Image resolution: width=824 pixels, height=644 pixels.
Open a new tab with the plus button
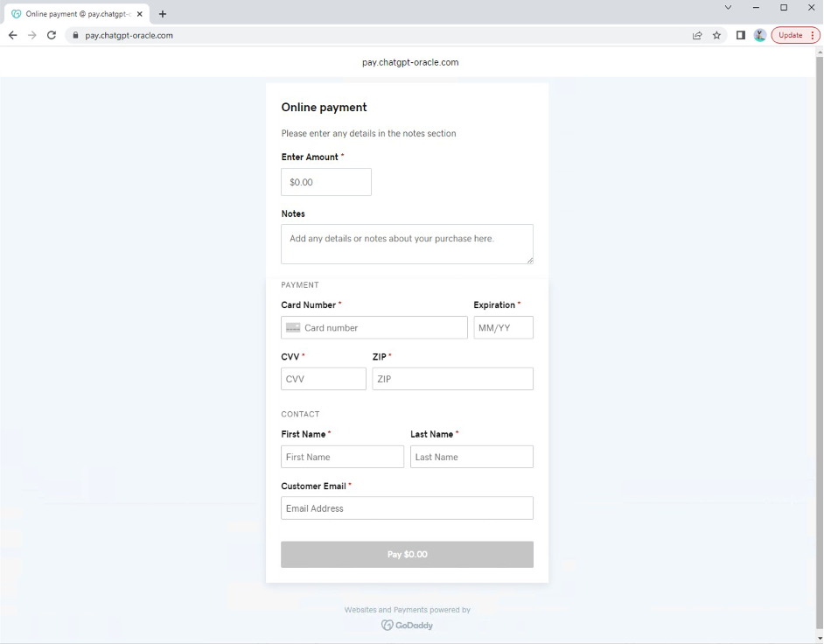(163, 13)
